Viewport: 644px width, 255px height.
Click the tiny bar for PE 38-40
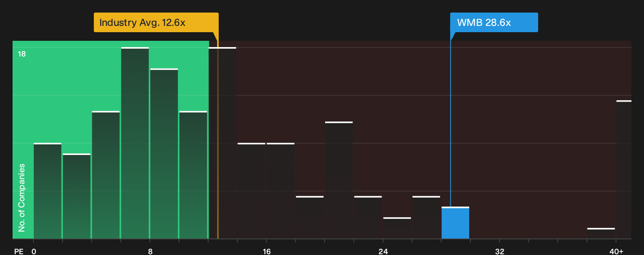[601, 233]
